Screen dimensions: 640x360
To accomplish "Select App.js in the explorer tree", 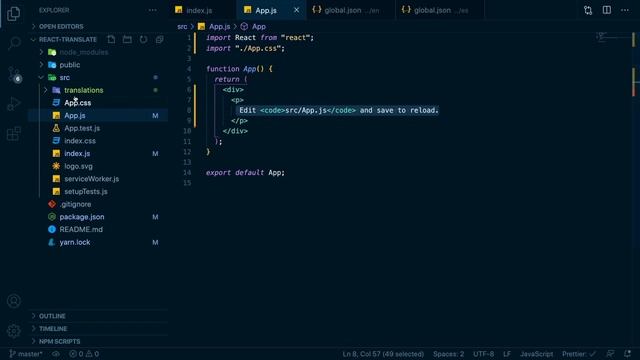I will [x=98, y=116].
